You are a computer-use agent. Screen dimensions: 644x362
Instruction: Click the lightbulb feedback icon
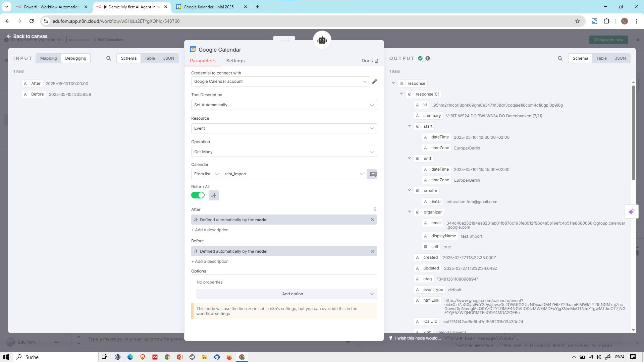point(391,338)
